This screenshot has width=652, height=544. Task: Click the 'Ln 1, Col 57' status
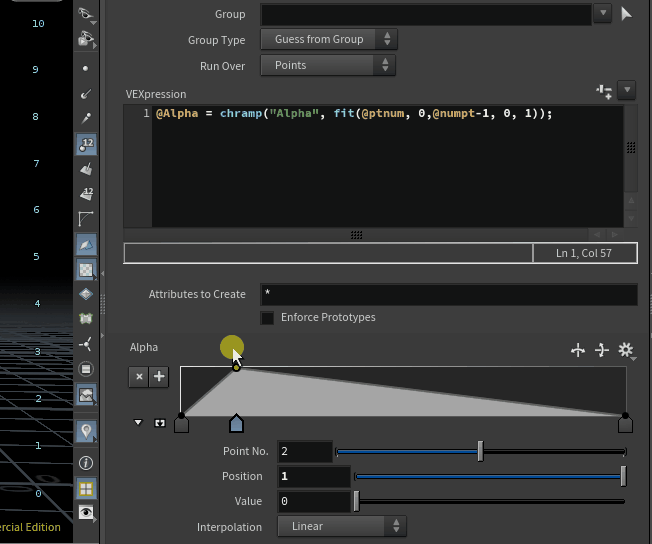tap(584, 253)
